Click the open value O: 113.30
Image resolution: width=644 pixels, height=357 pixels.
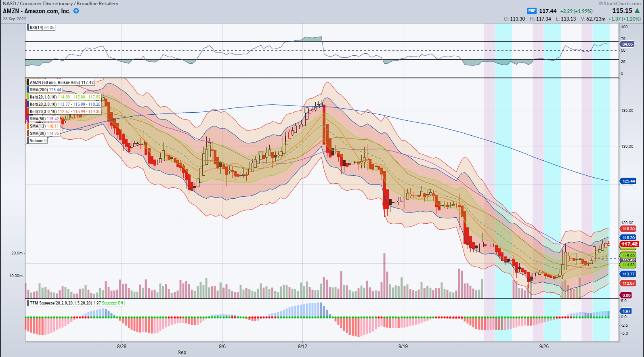click(514, 19)
